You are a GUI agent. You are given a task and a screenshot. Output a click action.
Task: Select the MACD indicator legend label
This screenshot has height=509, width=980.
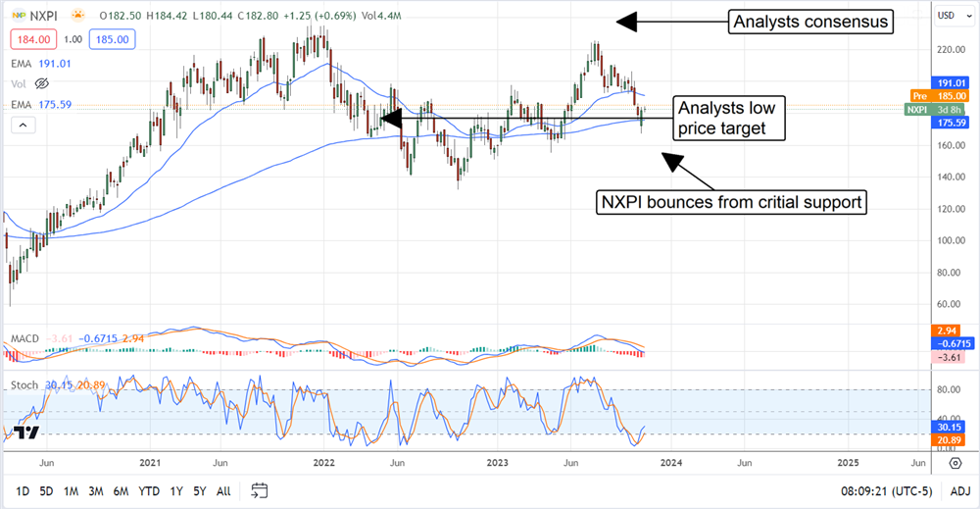pyautogui.click(x=23, y=339)
